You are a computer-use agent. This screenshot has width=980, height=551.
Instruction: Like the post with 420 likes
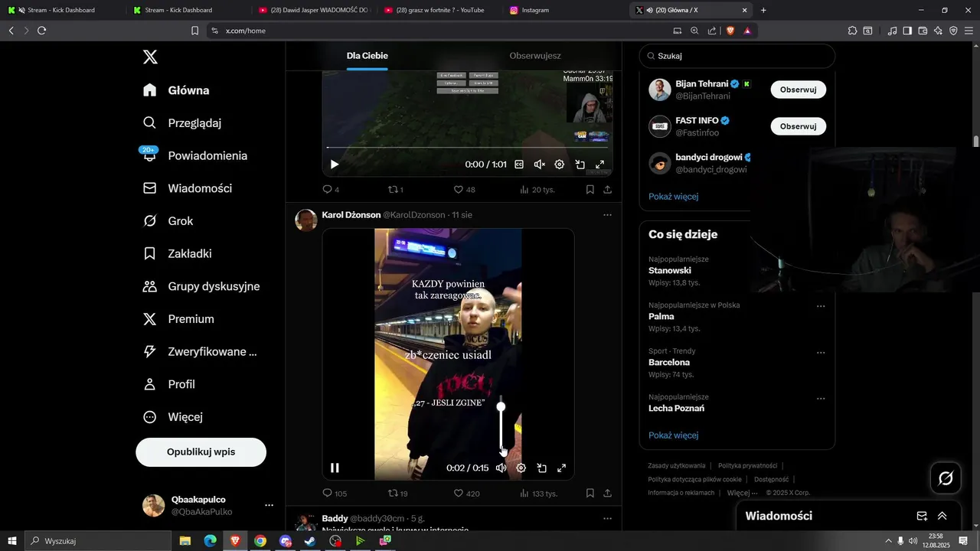[467, 494]
